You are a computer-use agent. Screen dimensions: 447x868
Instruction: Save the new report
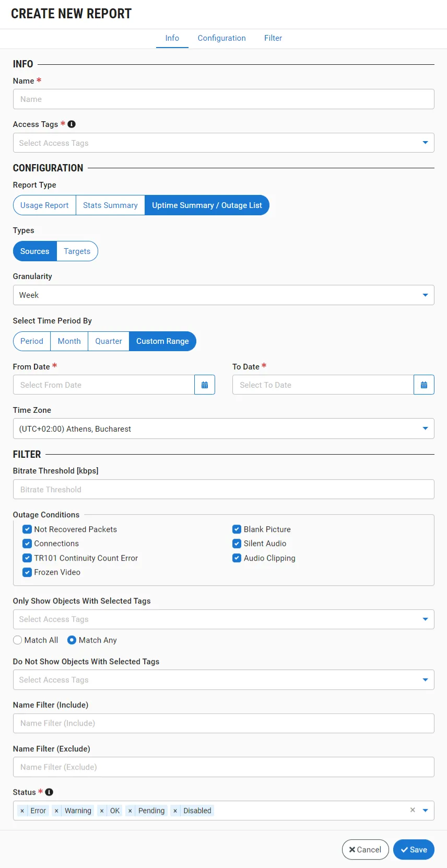tap(414, 850)
